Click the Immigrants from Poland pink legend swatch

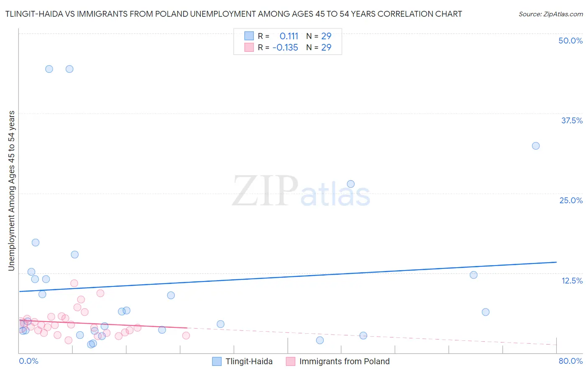click(291, 361)
